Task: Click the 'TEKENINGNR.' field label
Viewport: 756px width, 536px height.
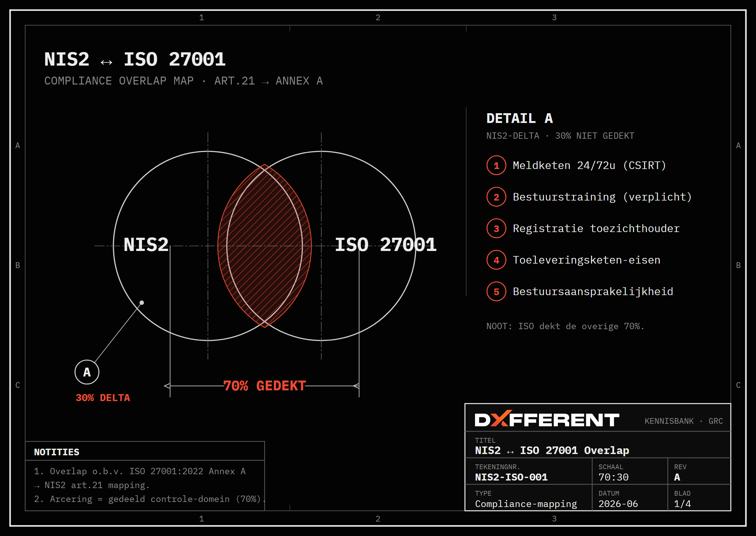Action: 497,467
